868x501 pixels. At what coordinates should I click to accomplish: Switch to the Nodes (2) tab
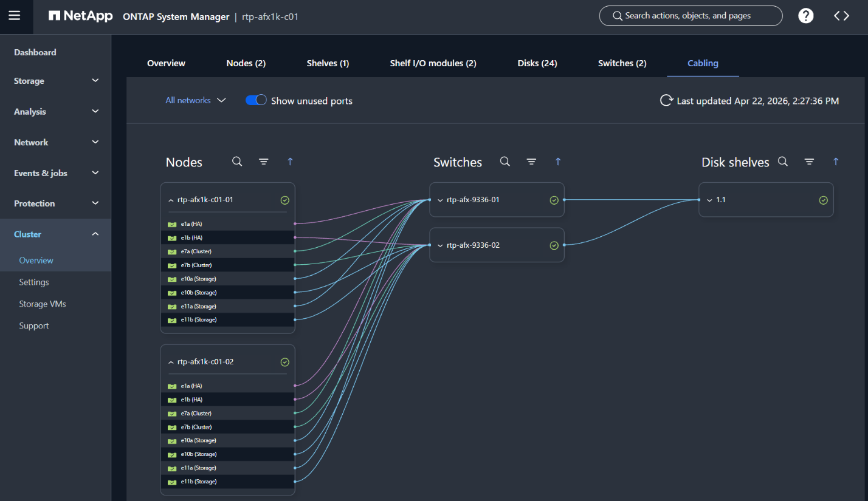(x=246, y=63)
